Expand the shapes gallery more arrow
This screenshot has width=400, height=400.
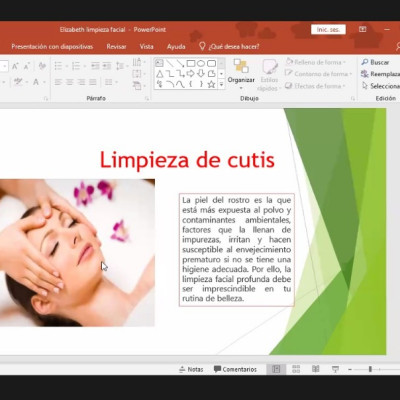(222, 85)
